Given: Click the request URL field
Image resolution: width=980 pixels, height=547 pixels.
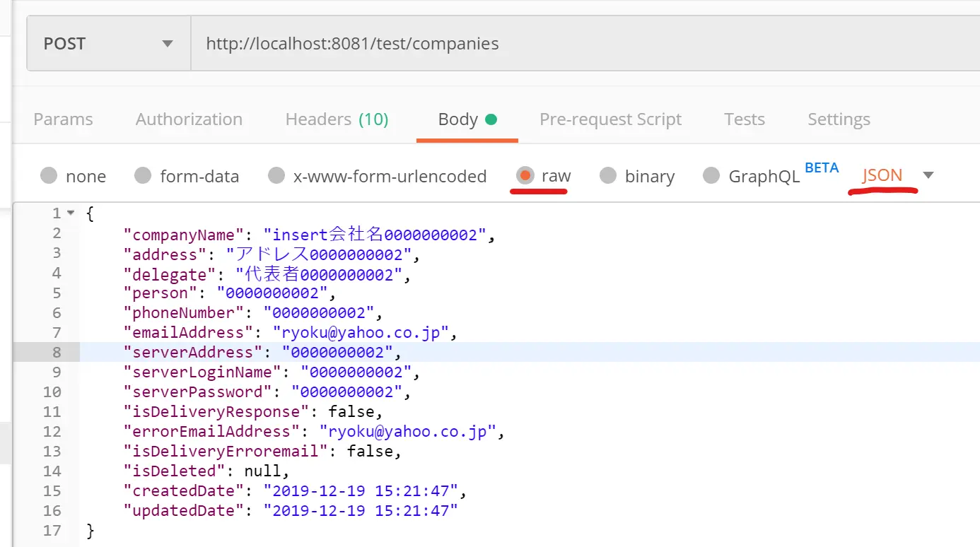Looking at the screenshot, I should pos(585,44).
